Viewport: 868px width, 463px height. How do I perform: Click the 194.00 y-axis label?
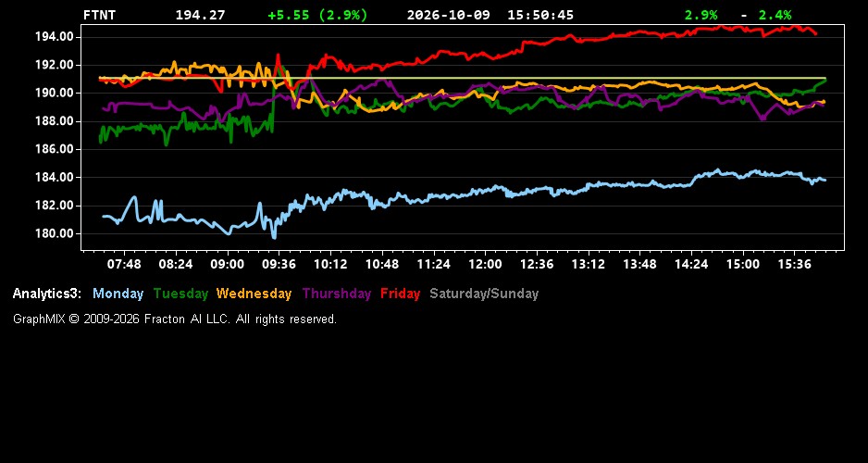(55, 37)
